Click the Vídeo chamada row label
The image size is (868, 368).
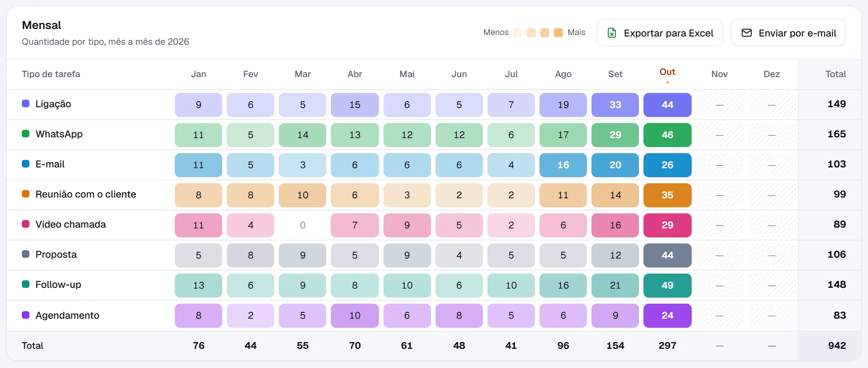click(70, 224)
